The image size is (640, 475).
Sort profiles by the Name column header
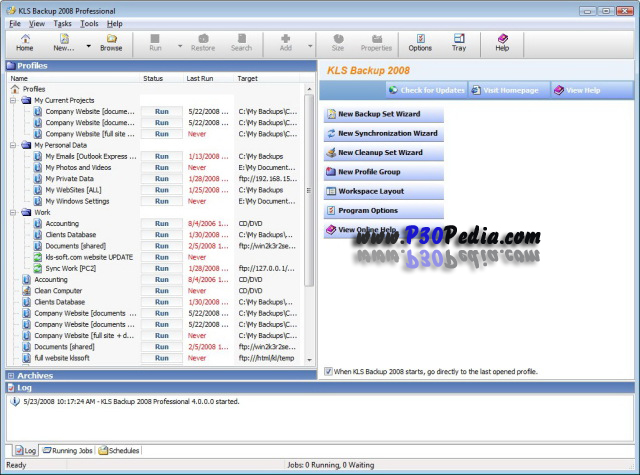[x=73, y=78]
